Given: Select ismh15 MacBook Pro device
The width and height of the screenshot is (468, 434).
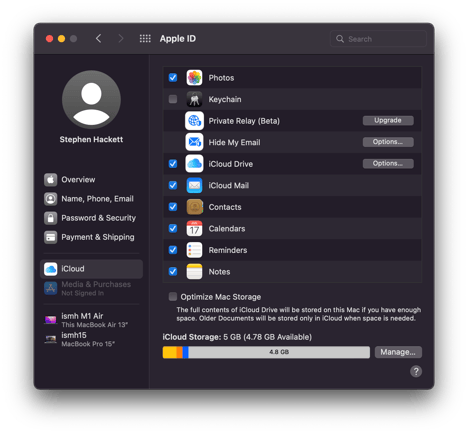Looking at the screenshot, I should coord(91,339).
